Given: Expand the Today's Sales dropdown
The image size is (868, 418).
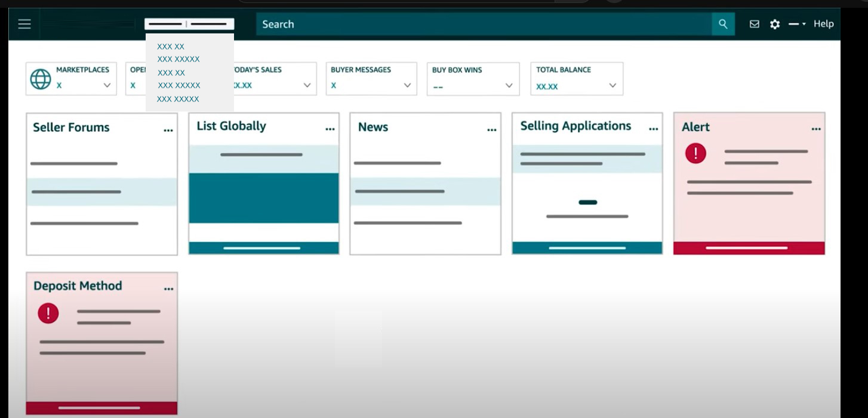Looking at the screenshot, I should [306, 86].
